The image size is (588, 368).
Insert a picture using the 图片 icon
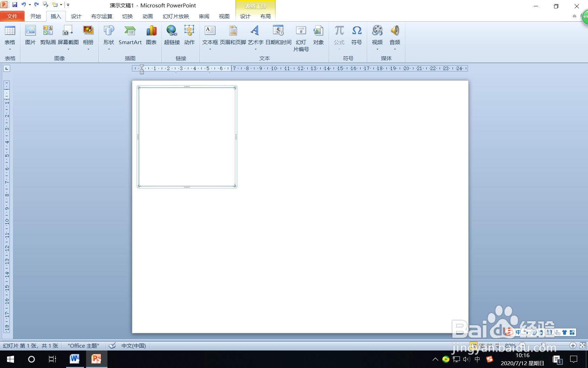click(x=30, y=35)
